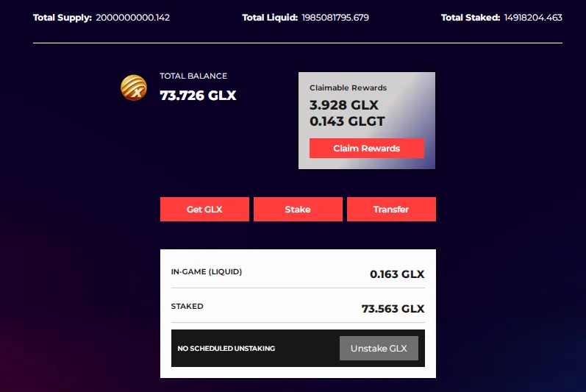Click the 0.163 GLX liquid amount
This screenshot has height=392, width=586.
[397, 274]
